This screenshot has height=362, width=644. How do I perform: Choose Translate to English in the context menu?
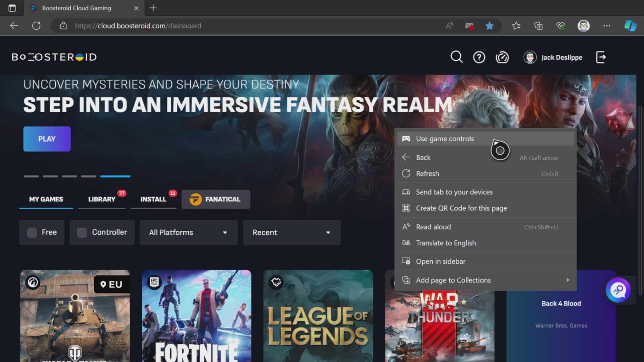coord(446,243)
